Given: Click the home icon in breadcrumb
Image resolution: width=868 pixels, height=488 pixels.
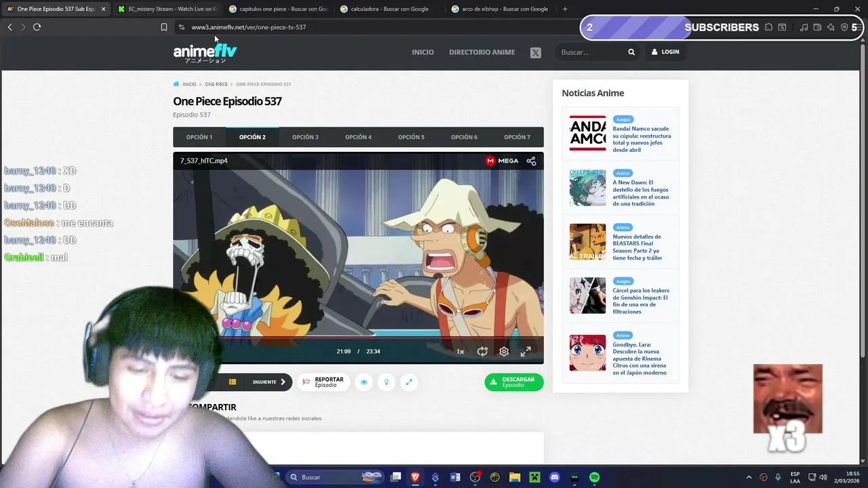Looking at the screenshot, I should (176, 84).
